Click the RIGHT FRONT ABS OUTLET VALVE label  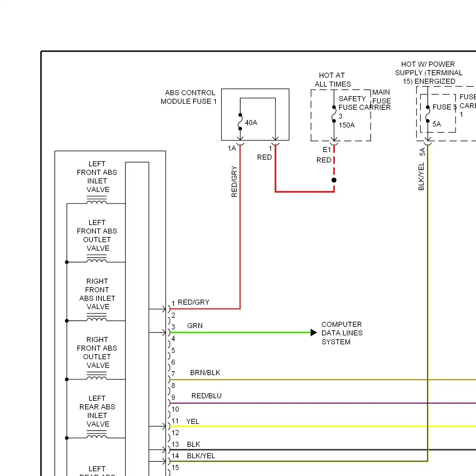point(97,353)
